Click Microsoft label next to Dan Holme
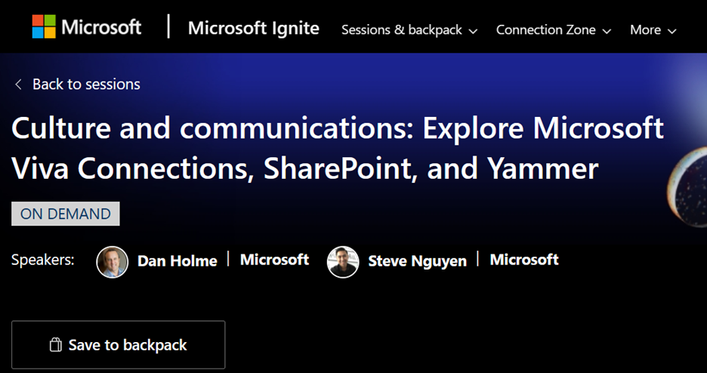Image resolution: width=707 pixels, height=373 pixels. click(x=275, y=260)
